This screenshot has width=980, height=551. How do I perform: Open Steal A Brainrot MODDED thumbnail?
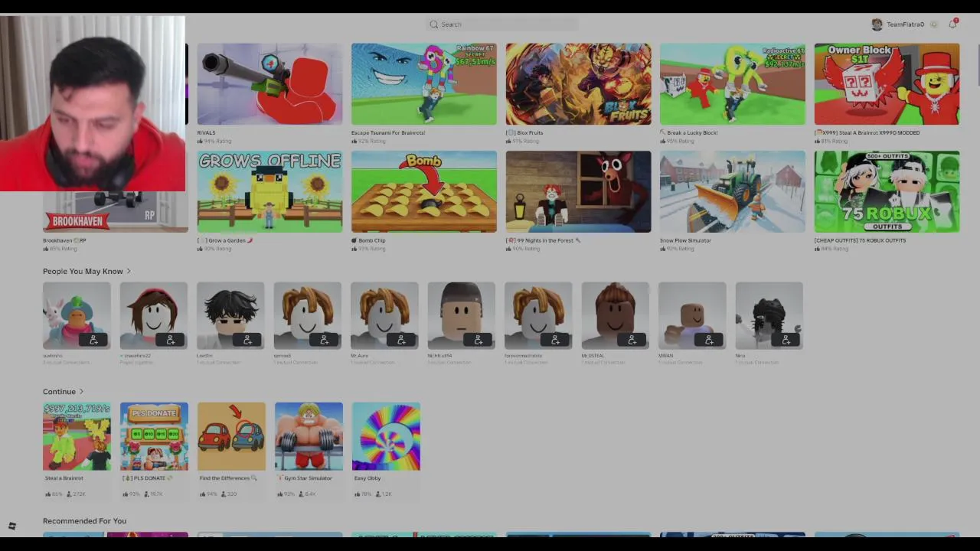[887, 84]
